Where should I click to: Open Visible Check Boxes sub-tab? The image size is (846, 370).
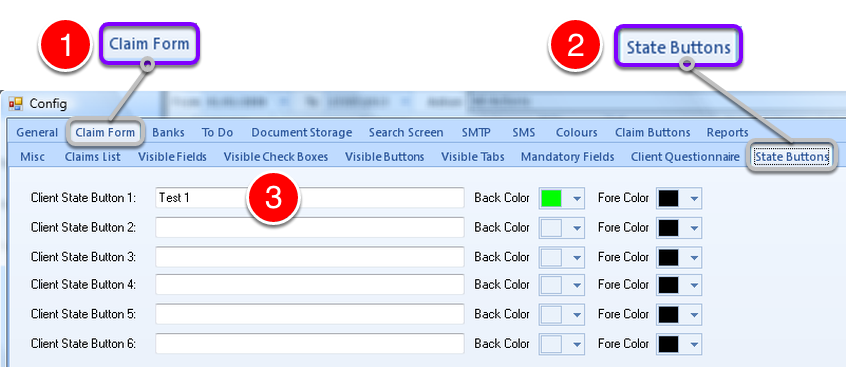pyautogui.click(x=276, y=157)
